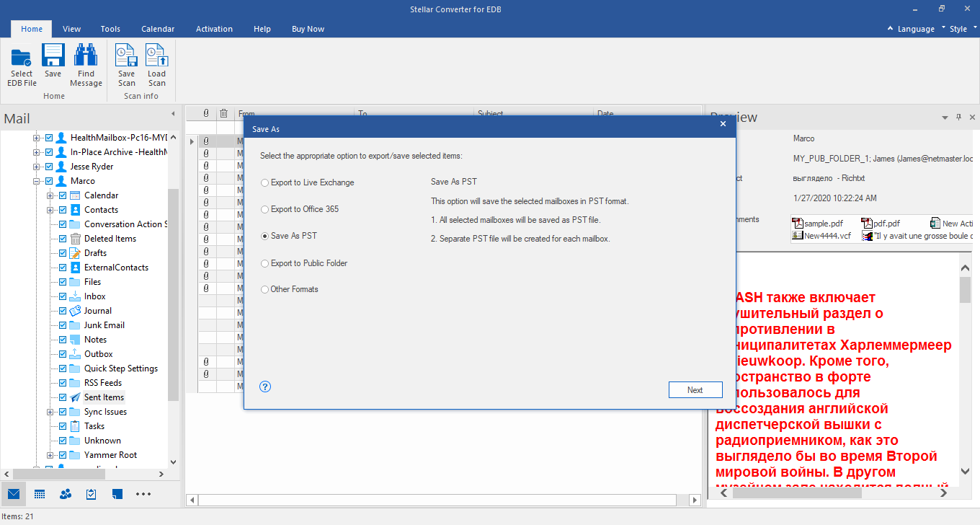Expand the HealthMailbox-Pc16 tree node
This screenshot has width=980, height=525.
click(x=36, y=138)
